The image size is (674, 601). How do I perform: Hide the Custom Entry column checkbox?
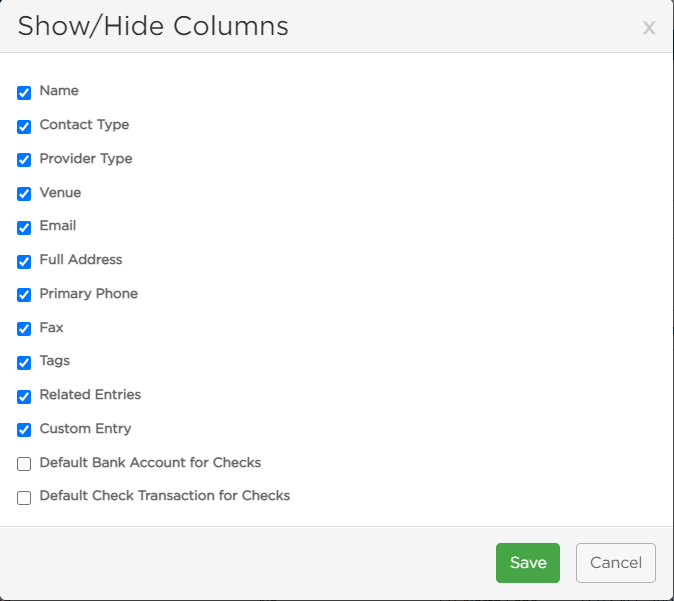pos(24,429)
